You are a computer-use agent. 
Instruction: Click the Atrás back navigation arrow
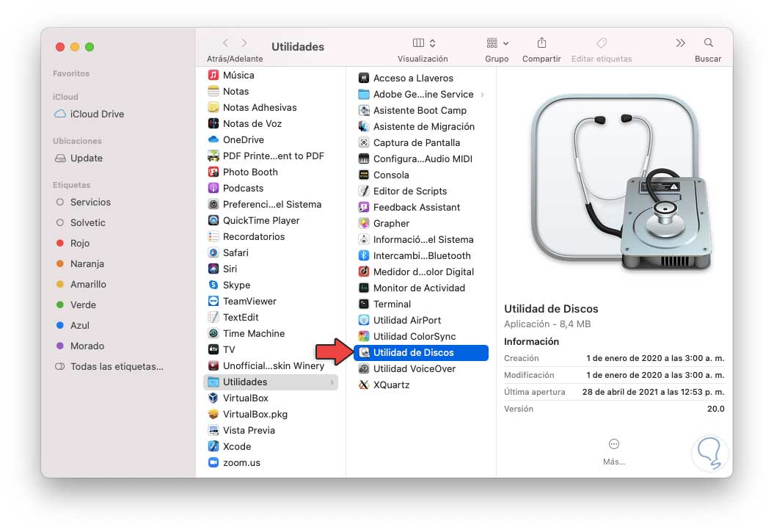tap(224, 43)
